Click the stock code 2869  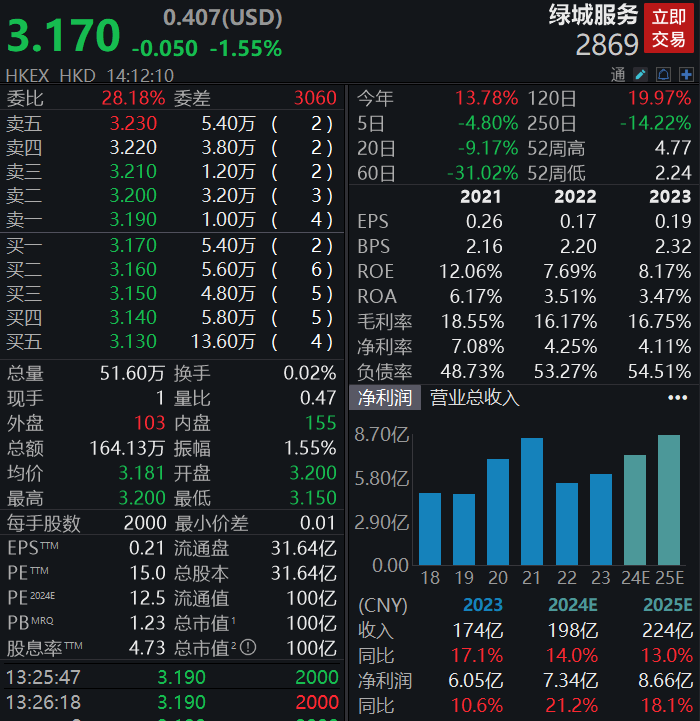[x=606, y=45]
